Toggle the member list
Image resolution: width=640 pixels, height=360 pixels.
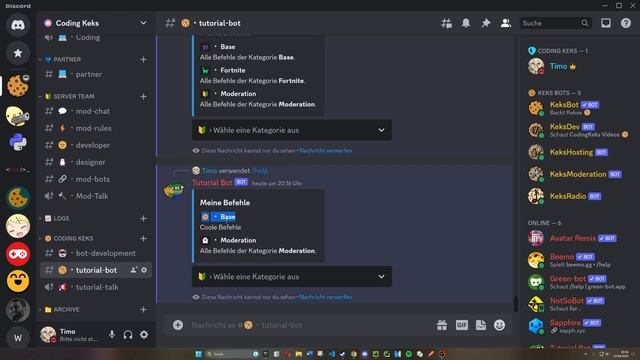[x=505, y=23]
